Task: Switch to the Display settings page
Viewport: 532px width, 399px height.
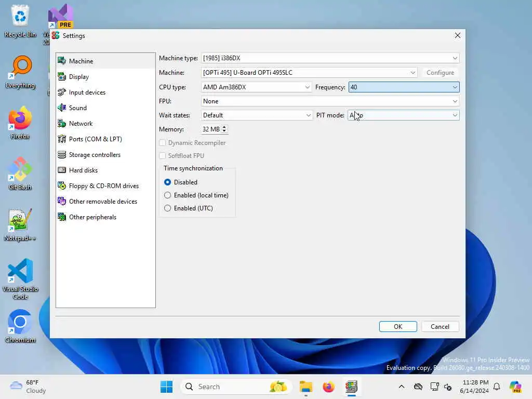Action: pos(105,77)
